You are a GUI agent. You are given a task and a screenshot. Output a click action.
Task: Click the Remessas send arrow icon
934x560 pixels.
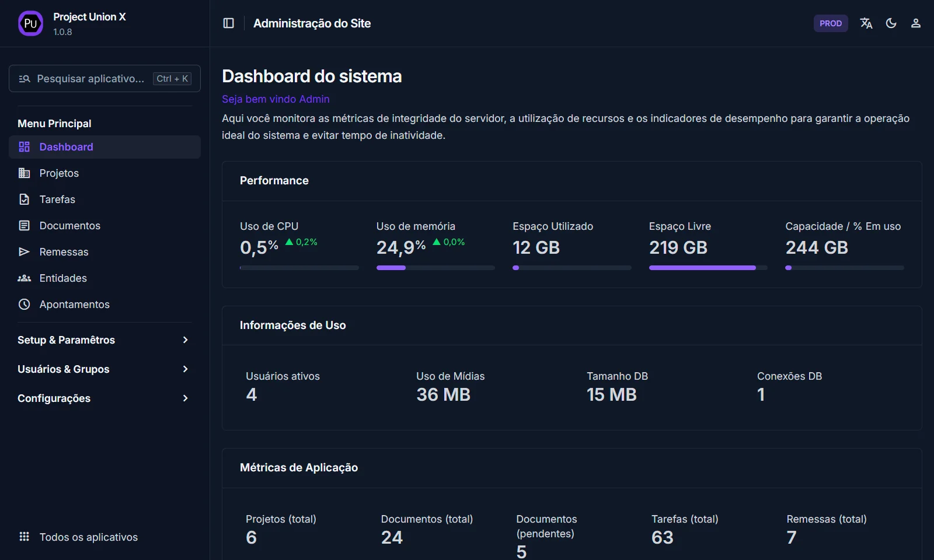[x=24, y=252]
